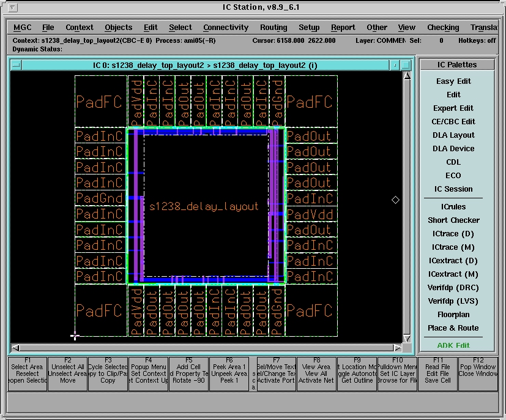The width and height of the screenshot is (506, 420).
Task: Expand the Report menu
Action: [343, 28]
